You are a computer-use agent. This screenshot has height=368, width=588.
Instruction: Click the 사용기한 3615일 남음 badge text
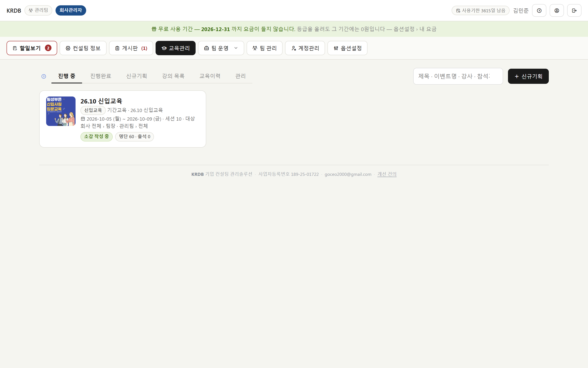coord(483,10)
